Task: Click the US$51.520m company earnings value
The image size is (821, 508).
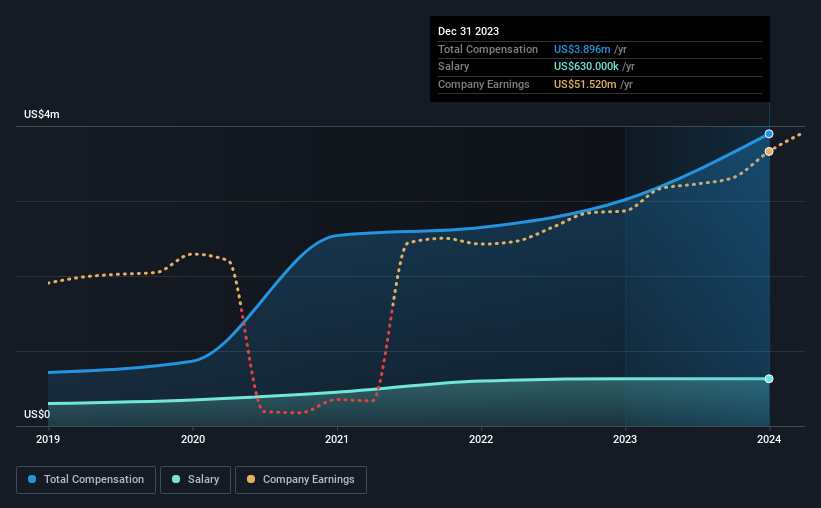Action: coord(585,84)
